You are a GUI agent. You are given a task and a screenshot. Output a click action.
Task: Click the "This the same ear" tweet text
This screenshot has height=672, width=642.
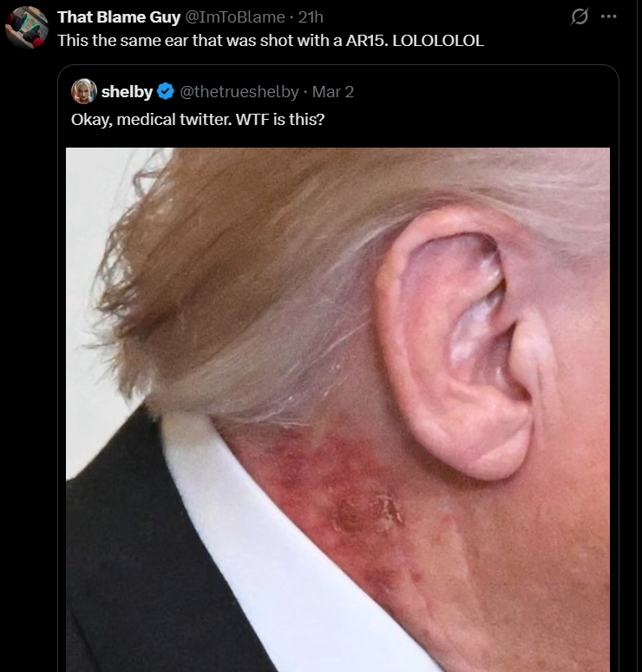(271, 41)
